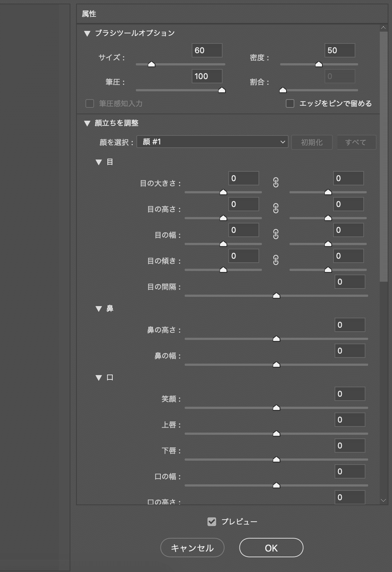Click the 上唇 value field
Image resolution: width=392 pixels, height=572 pixels.
pyautogui.click(x=350, y=420)
